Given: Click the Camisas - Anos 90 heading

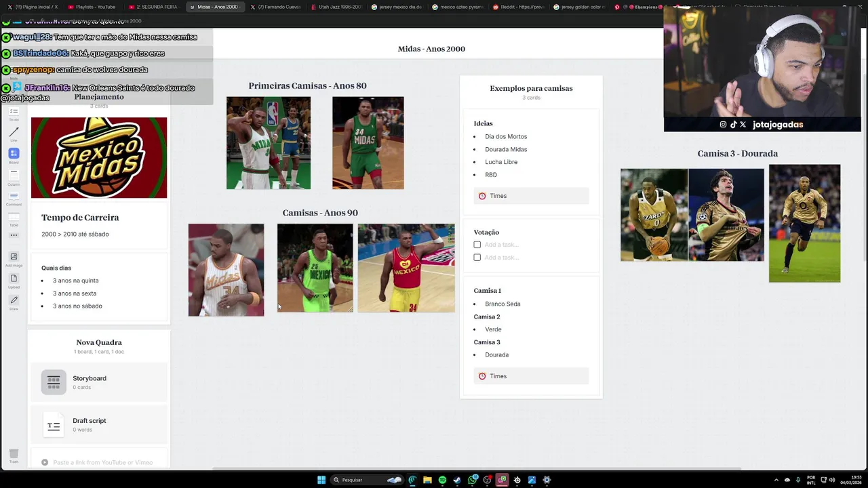Looking at the screenshot, I should coord(320,213).
